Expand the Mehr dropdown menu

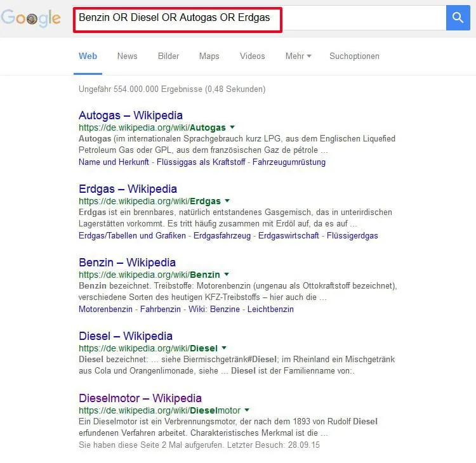coord(298,56)
